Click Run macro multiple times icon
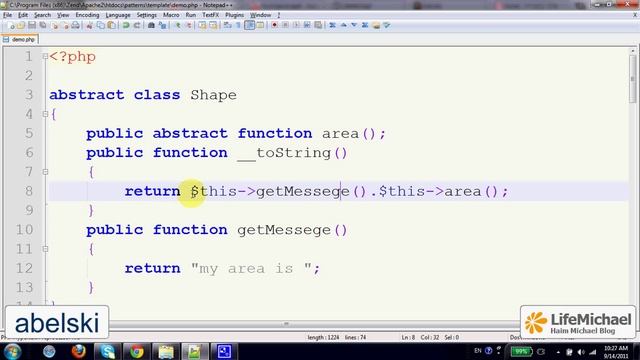 307,25
